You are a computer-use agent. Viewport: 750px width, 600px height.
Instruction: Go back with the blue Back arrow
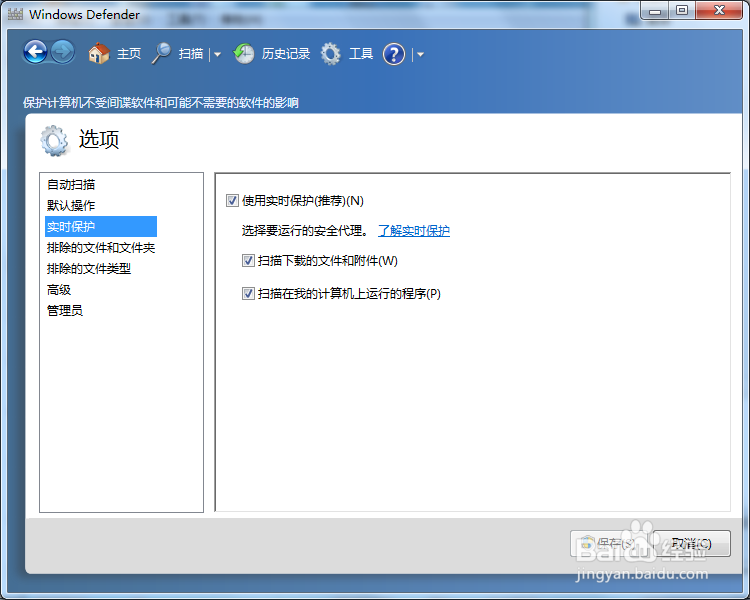coord(35,52)
